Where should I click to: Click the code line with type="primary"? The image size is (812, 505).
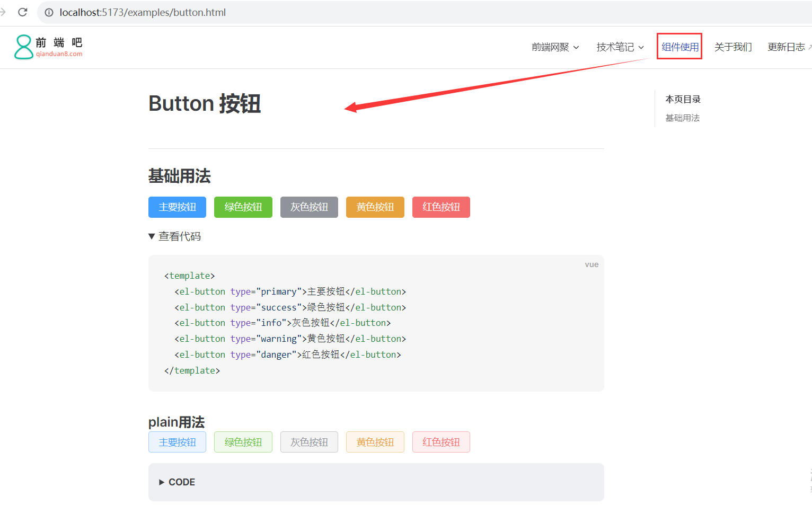[290, 291]
